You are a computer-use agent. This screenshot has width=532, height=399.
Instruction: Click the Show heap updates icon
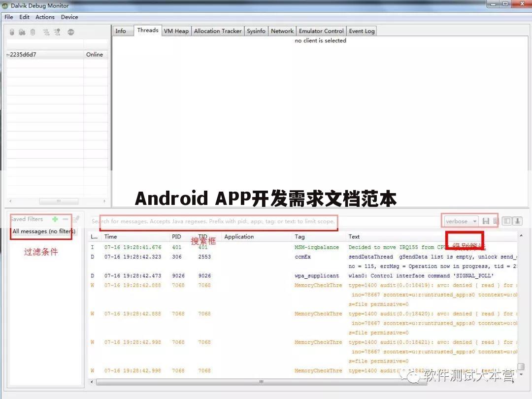[12, 32]
